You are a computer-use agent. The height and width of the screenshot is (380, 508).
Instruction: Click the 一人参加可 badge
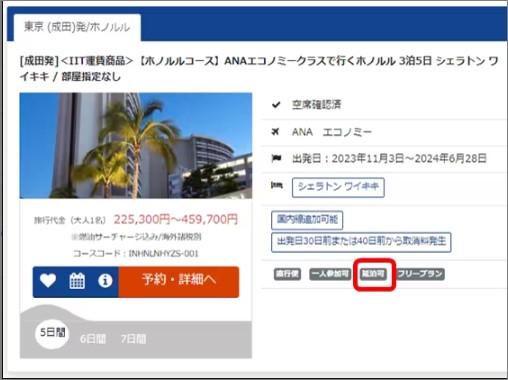pos(330,274)
